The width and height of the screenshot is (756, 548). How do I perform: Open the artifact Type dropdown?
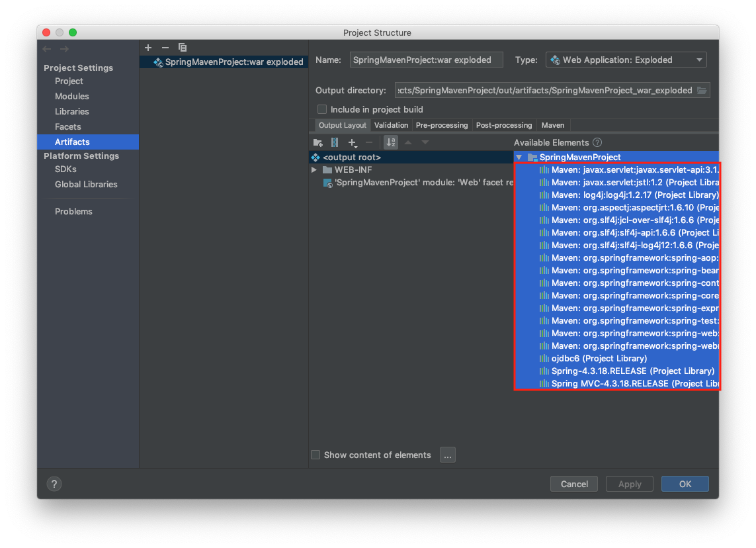pos(626,60)
